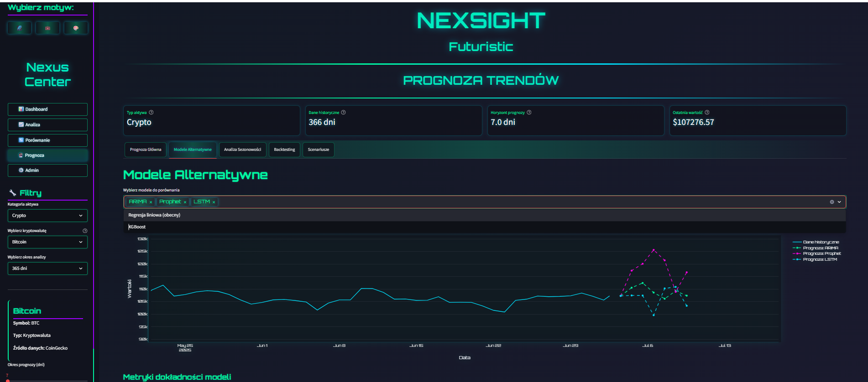Viewport: 868px width, 382px height.
Task: Remove the Prophet model tag
Action: [185, 202]
